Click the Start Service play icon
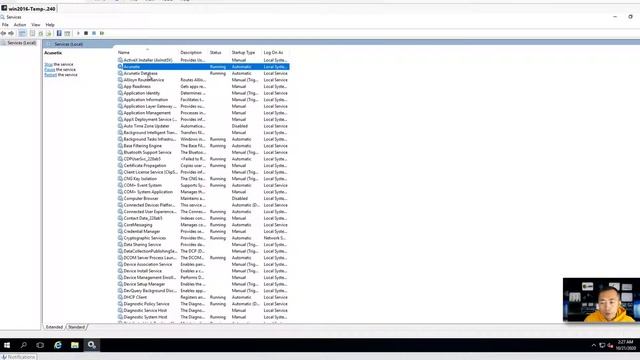Screen dimensions: 640x360 tap(78, 33)
